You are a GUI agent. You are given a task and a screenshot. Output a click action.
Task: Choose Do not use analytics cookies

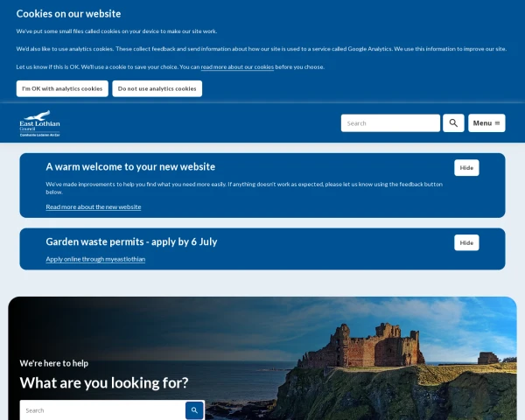click(157, 88)
